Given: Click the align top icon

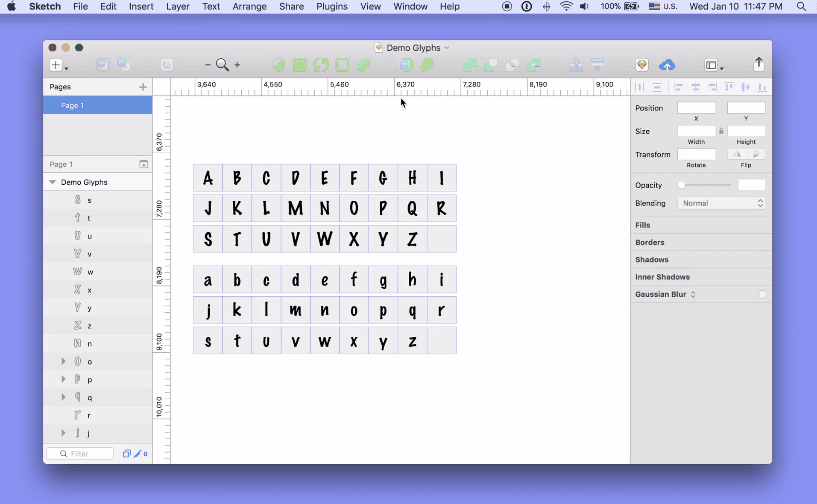Looking at the screenshot, I should 729,87.
